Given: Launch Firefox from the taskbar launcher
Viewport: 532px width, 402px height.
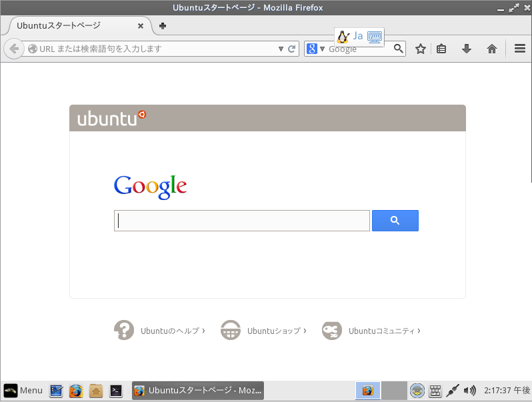Looking at the screenshot, I should 76,391.
